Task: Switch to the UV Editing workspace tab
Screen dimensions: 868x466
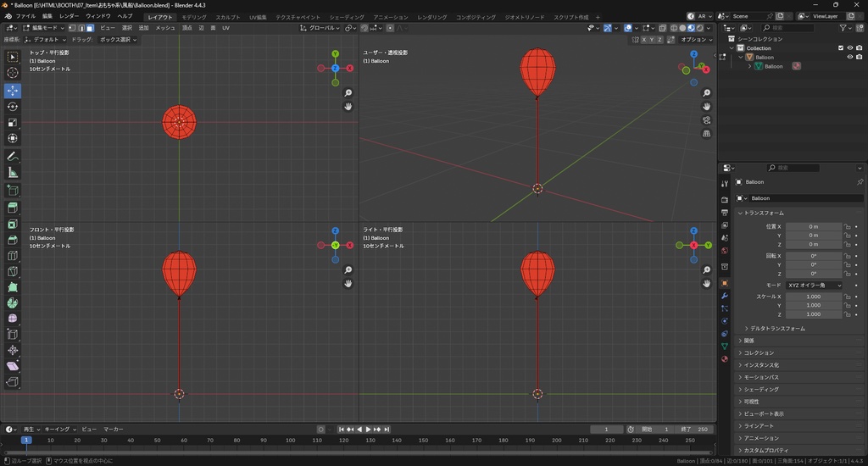Action: coord(258,17)
